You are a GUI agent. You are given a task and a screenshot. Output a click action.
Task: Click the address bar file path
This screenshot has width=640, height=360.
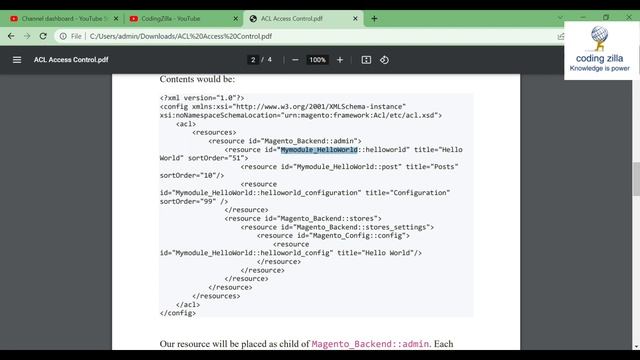(181, 36)
